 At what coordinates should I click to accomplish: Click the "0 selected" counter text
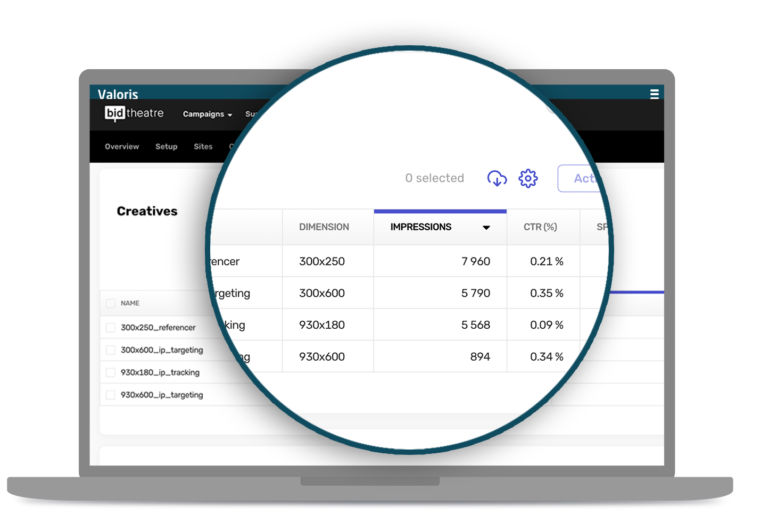click(x=435, y=178)
